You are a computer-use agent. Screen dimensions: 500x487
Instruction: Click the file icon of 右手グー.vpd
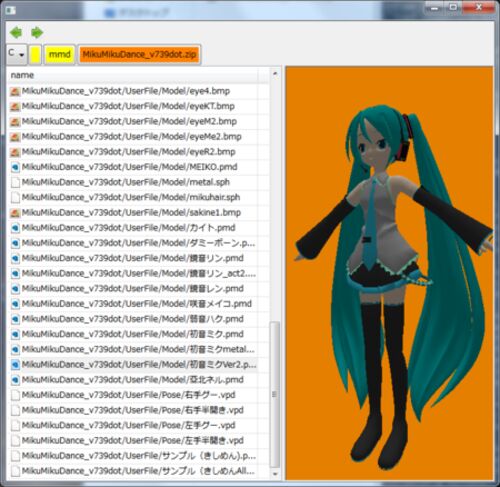coord(15,395)
